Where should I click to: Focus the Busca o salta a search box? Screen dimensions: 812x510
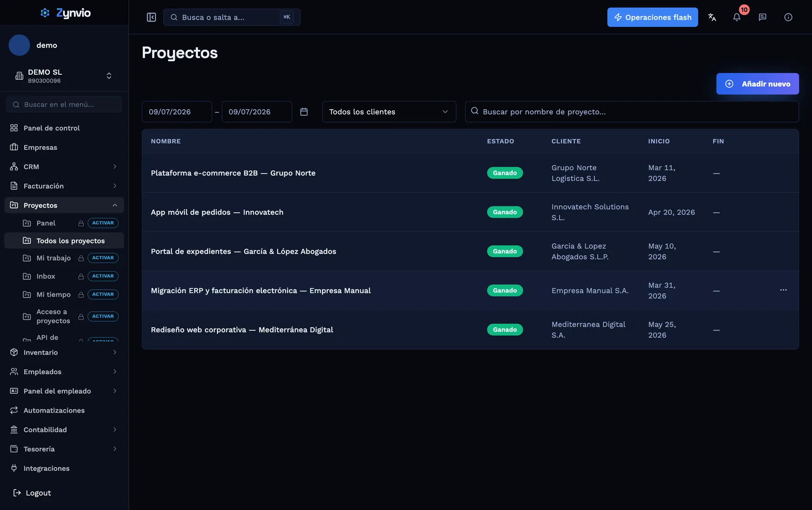(232, 17)
